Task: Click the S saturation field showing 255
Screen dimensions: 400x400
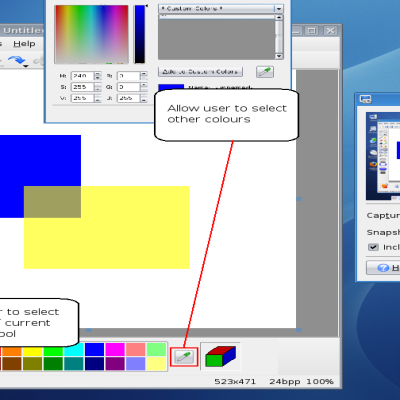Action: tap(82, 87)
